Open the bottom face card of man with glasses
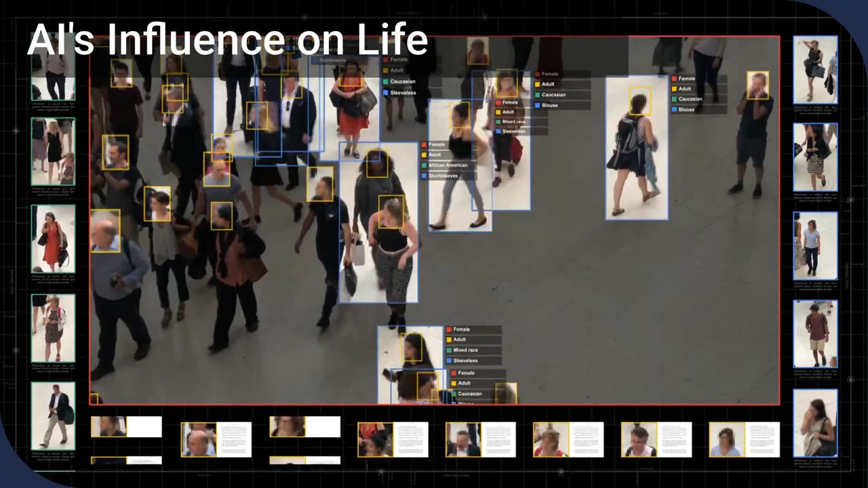868x488 pixels. pos(656,439)
